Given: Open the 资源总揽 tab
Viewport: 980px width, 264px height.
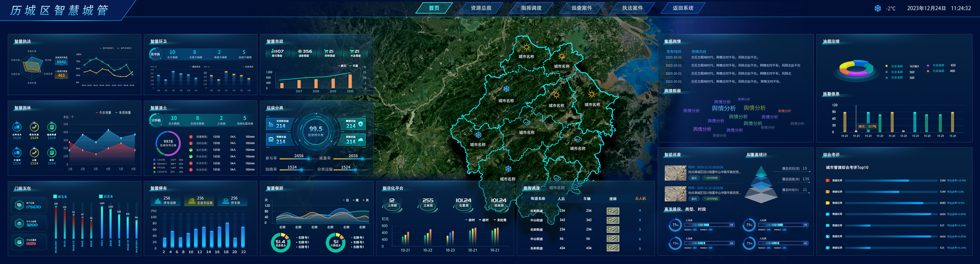Looking at the screenshot, I should (x=481, y=8).
